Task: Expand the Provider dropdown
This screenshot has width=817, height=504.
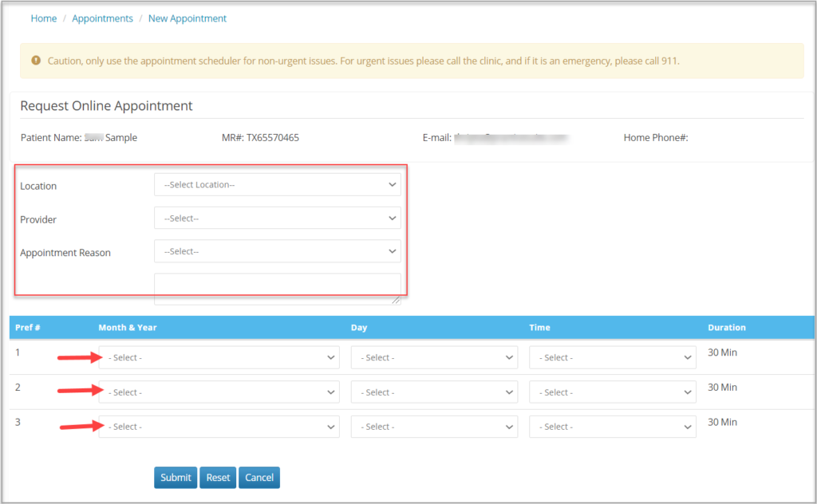Action: tap(277, 219)
